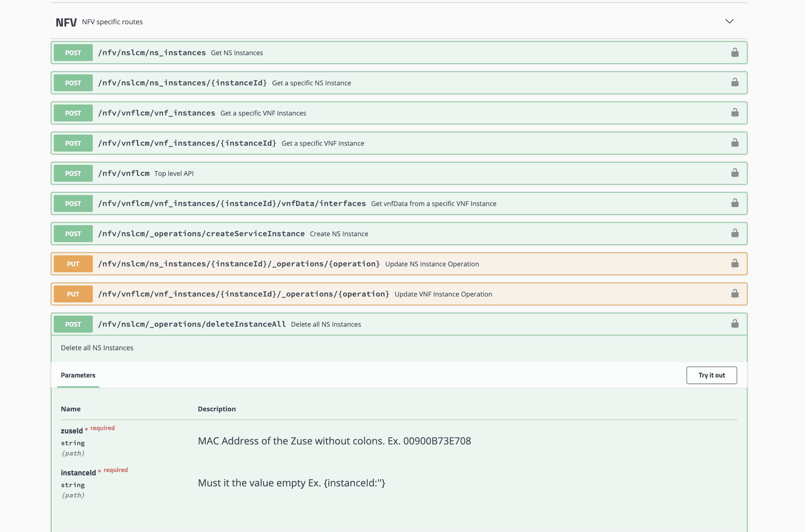Screen dimensions: 805x532
Task: Open the lock icon for Update NS Instance Operation
Action: pyautogui.click(x=735, y=263)
